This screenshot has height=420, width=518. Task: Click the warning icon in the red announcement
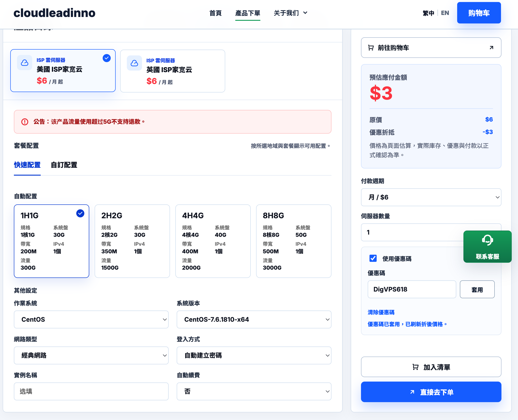[25, 122]
